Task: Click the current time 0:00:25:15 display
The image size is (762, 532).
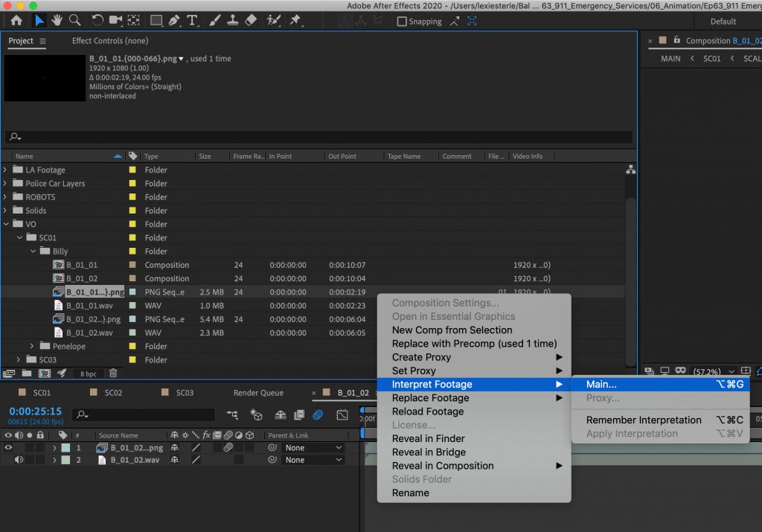Action: [x=35, y=411]
